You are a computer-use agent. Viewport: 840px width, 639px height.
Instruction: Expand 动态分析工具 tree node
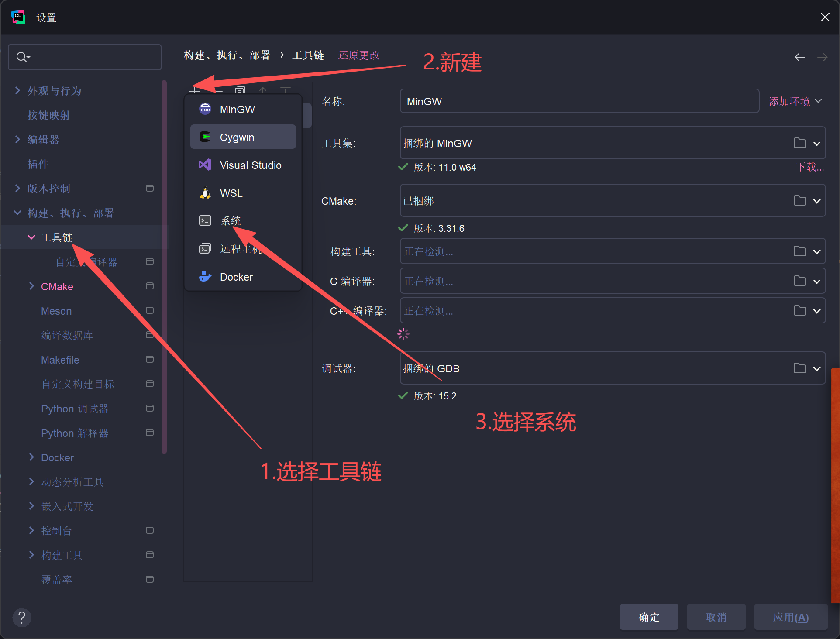coord(31,481)
